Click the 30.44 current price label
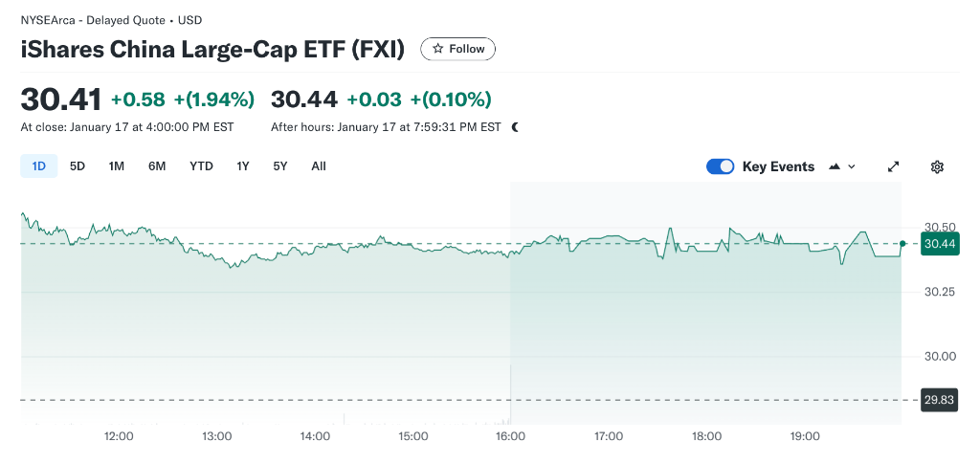 [x=940, y=244]
